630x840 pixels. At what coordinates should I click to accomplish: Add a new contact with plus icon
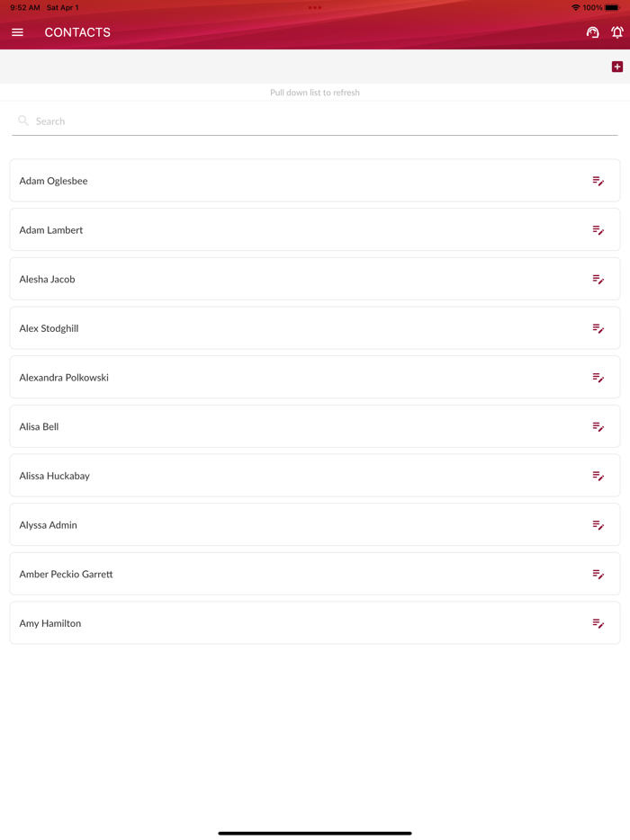tap(617, 67)
